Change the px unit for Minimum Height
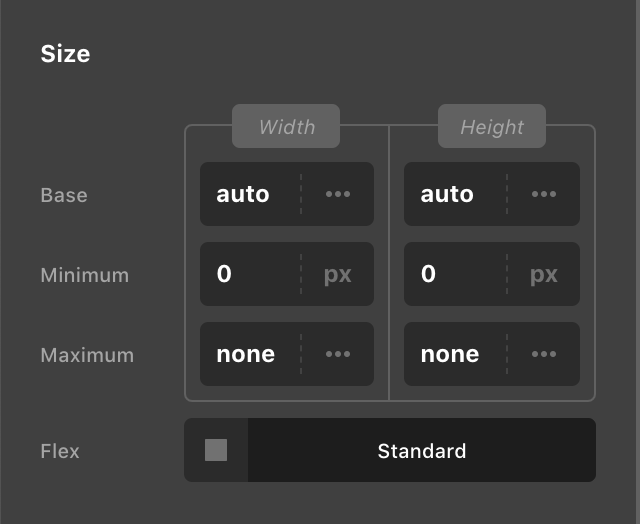The image size is (640, 524). [544, 274]
